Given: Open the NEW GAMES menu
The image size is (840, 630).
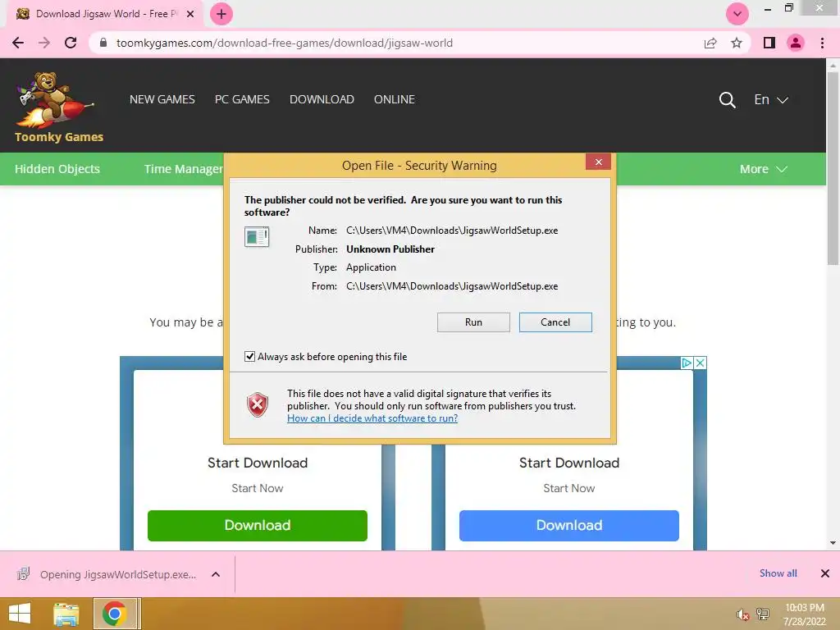Looking at the screenshot, I should [162, 99].
